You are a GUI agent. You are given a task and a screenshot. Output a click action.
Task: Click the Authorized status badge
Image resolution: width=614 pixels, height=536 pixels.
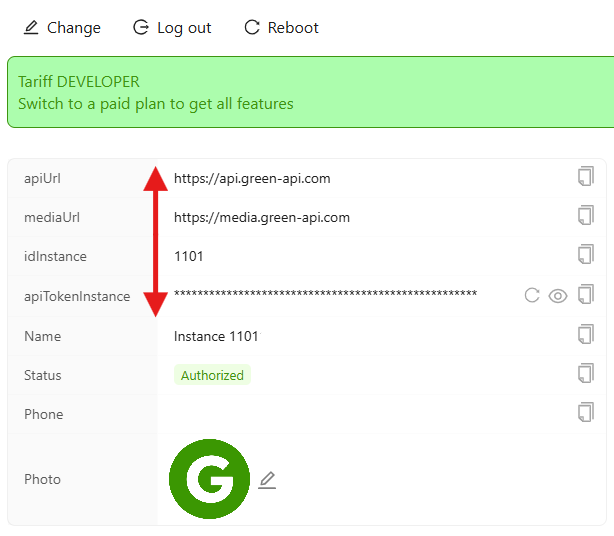coord(212,376)
